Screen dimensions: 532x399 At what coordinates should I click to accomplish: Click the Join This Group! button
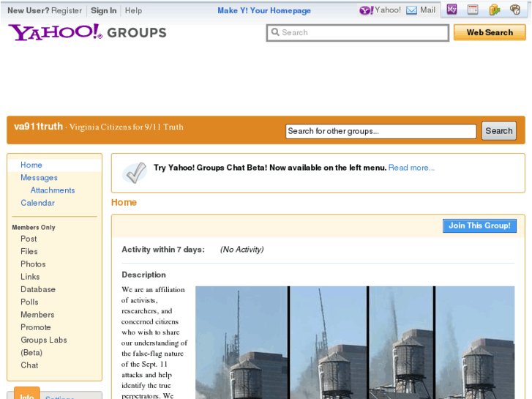(x=479, y=225)
